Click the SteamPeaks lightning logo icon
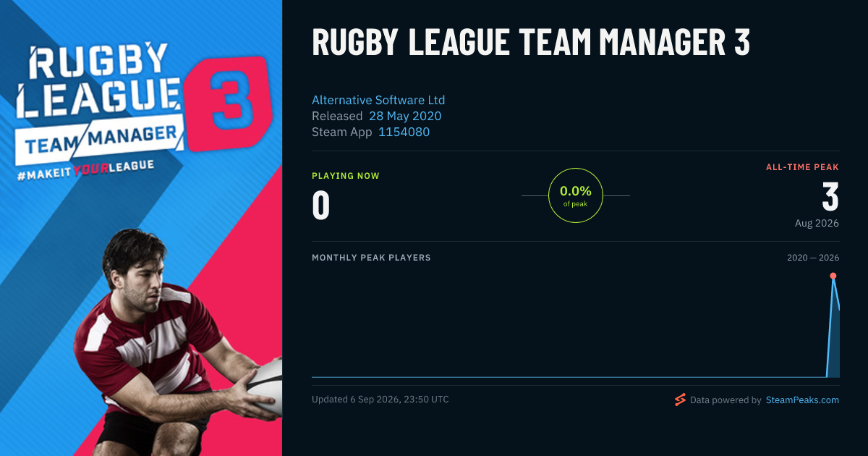 pos(679,400)
